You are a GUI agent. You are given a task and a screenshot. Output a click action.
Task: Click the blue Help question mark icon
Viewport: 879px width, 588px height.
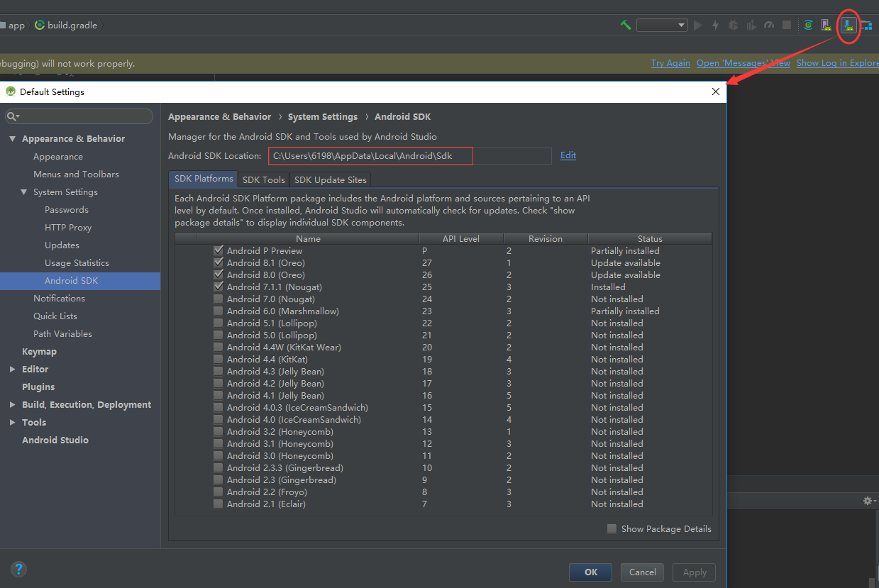(x=18, y=569)
